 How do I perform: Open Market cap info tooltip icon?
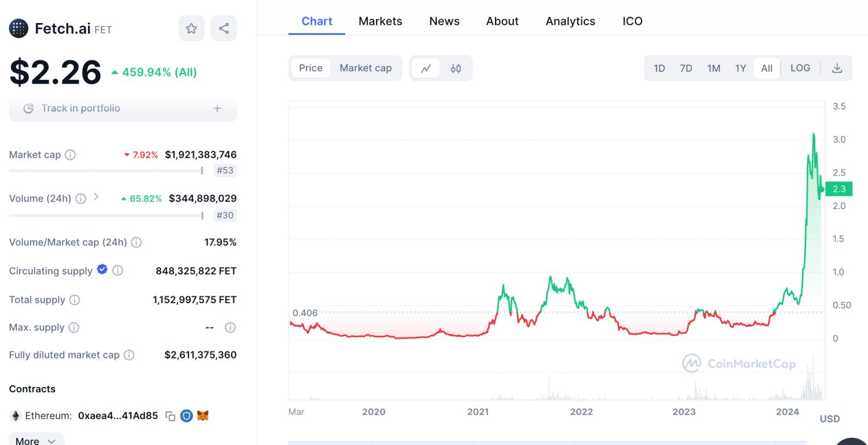(x=70, y=155)
